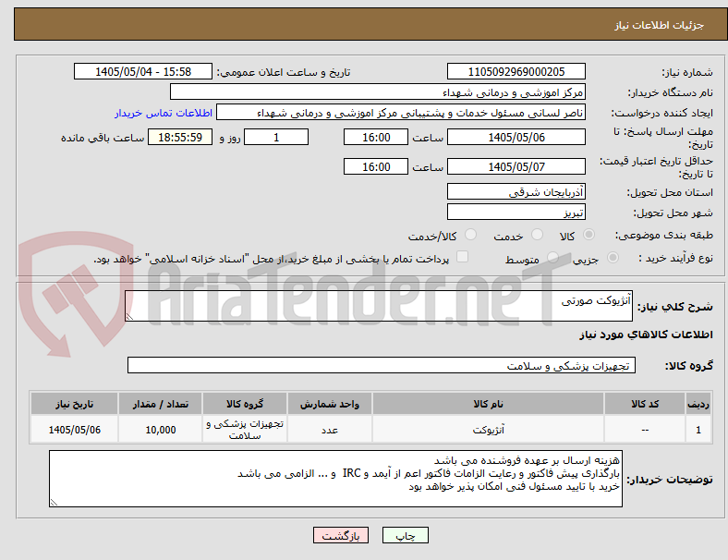728x560 pixels.
Task: Click the تاریخ نیاز column header
Action: (x=74, y=404)
